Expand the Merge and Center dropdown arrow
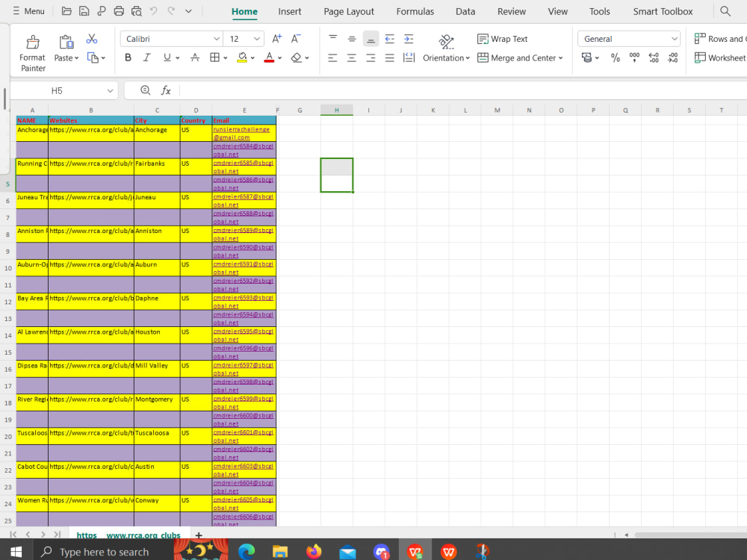 pos(561,58)
